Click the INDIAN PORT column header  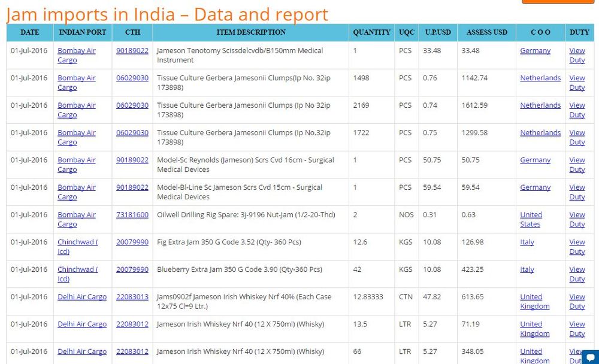coord(83,32)
